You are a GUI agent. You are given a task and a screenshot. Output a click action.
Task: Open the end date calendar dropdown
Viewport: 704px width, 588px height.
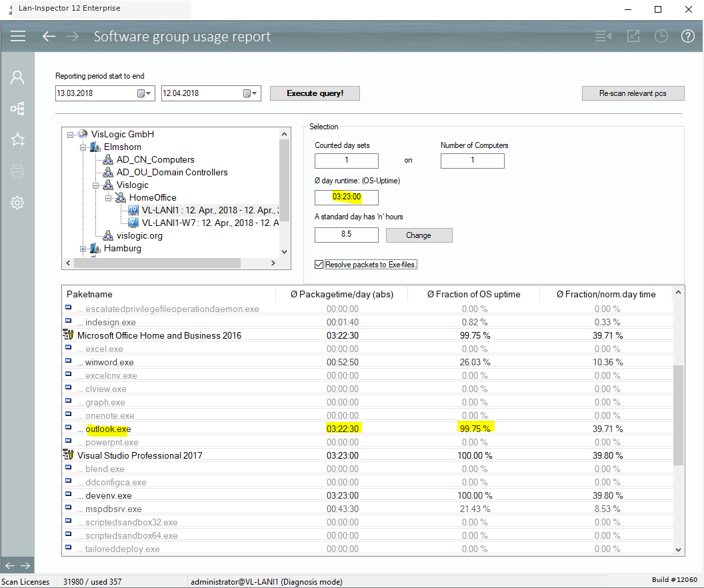(x=250, y=93)
